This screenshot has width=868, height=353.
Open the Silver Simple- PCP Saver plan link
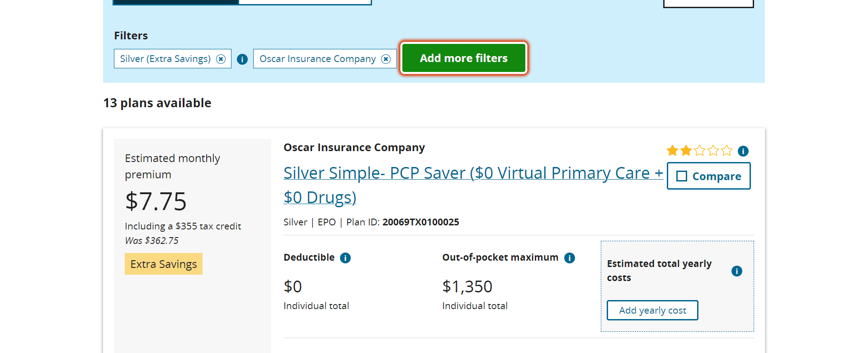pos(473,185)
